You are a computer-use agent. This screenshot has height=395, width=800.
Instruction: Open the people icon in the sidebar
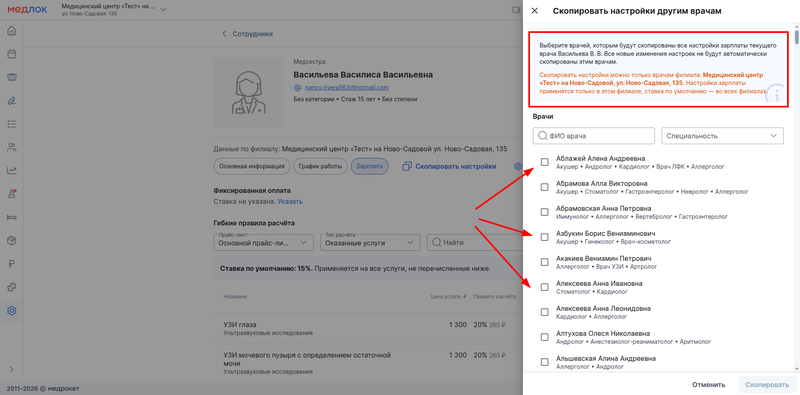(12, 147)
